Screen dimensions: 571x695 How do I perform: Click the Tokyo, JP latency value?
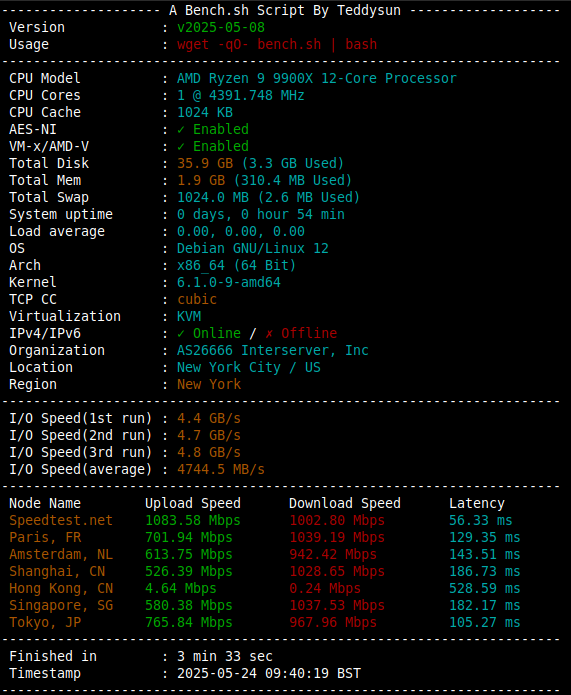pos(485,622)
